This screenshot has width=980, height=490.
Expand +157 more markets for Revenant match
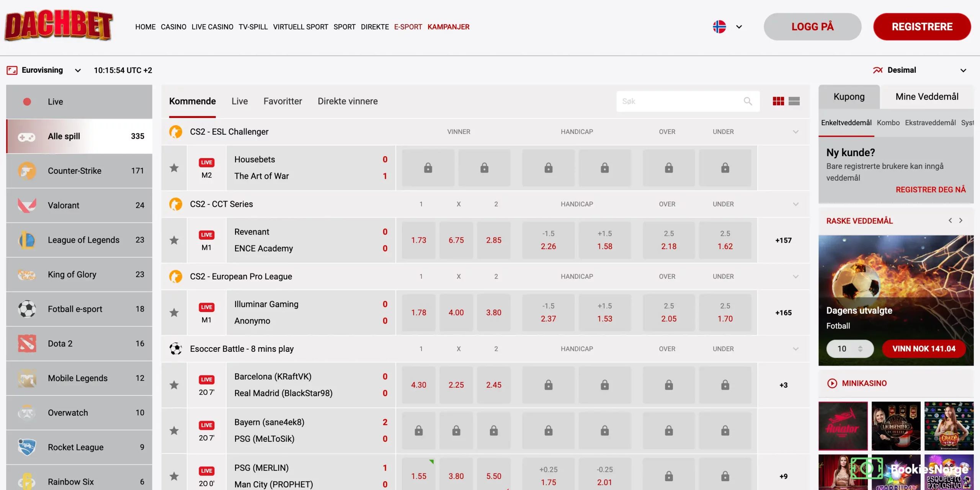[x=784, y=240]
